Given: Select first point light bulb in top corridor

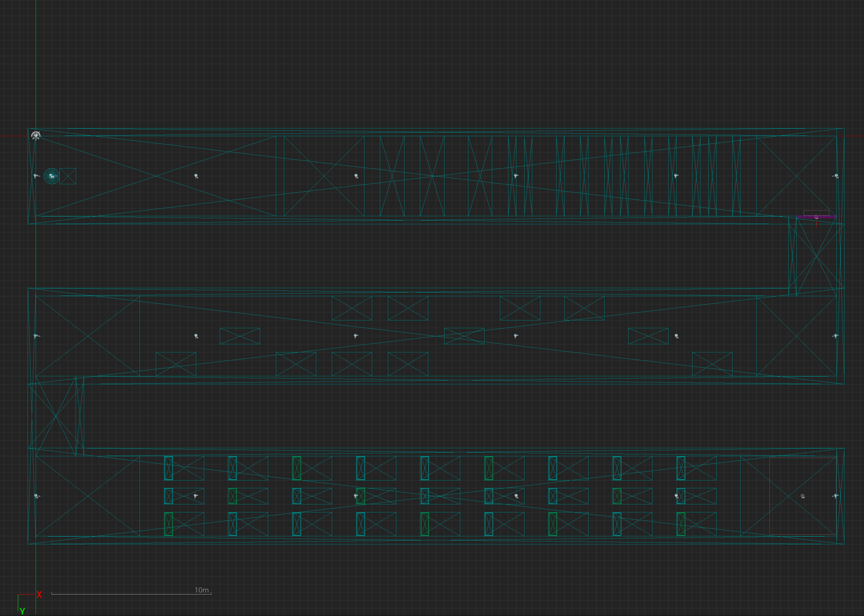Looking at the screenshot, I should click(196, 177).
